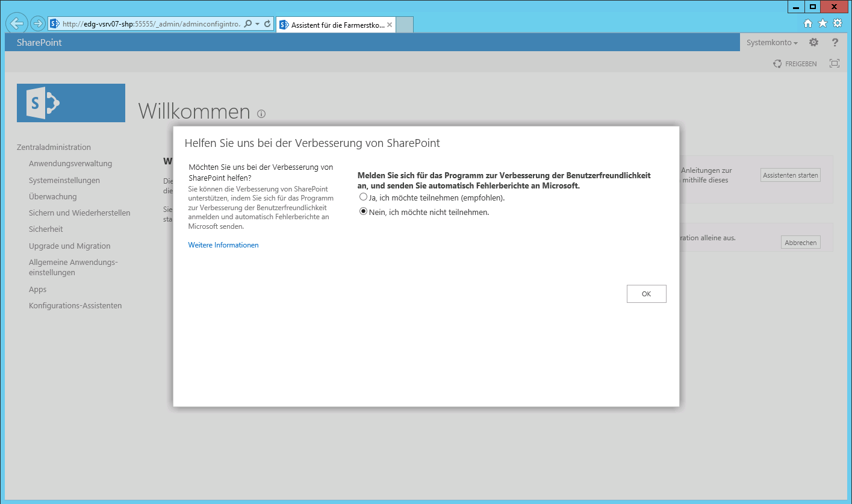Open the Systemkonto dropdown menu
The height and width of the screenshot is (504, 852).
[772, 43]
